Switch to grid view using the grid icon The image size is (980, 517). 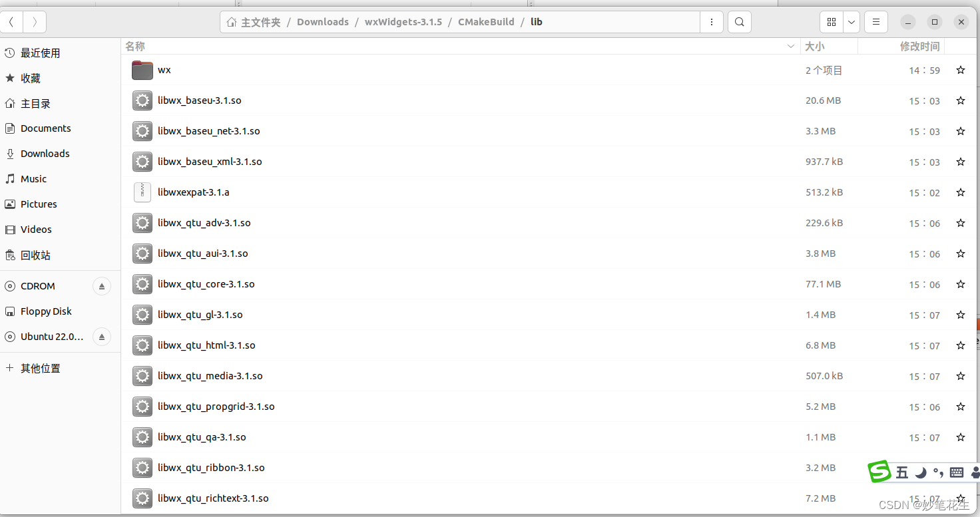[x=831, y=21]
